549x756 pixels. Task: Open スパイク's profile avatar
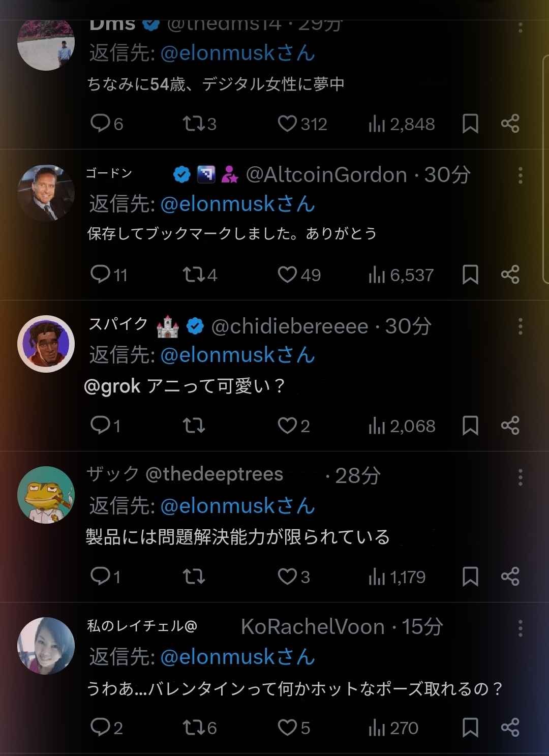(46, 344)
